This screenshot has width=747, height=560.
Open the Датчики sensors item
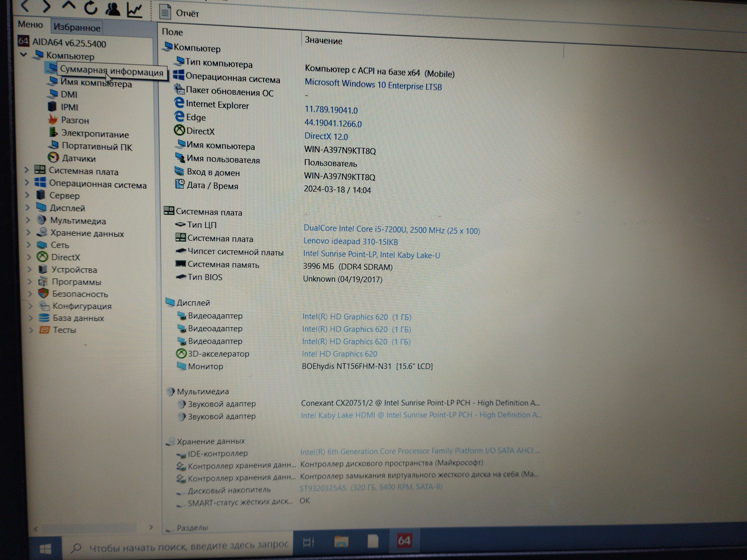[79, 158]
